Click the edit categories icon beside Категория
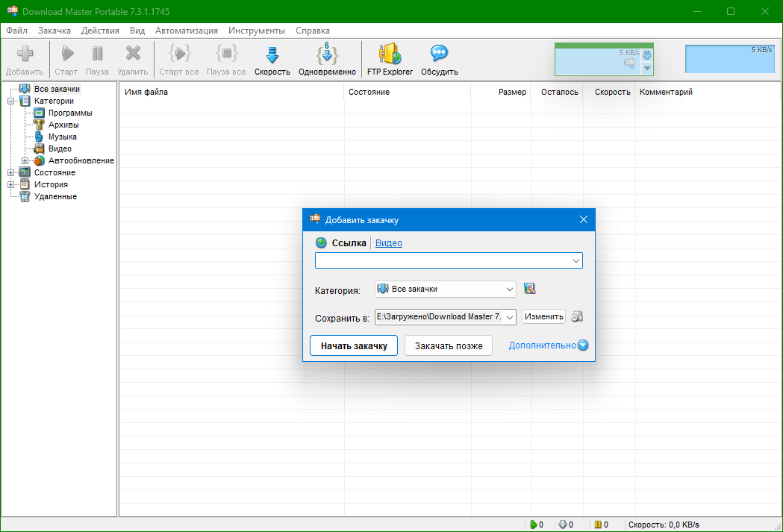The height and width of the screenshot is (532, 783). (x=530, y=289)
